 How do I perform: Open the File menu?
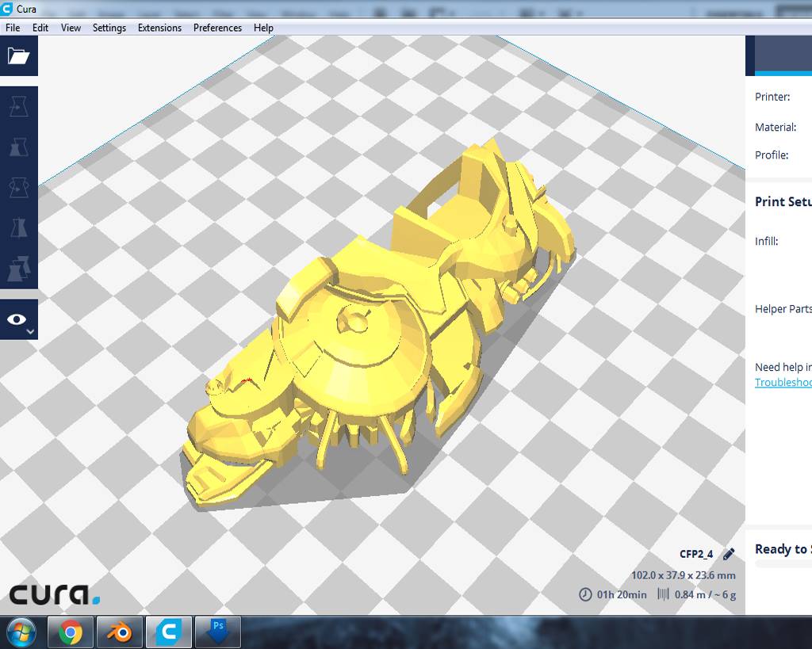13,28
